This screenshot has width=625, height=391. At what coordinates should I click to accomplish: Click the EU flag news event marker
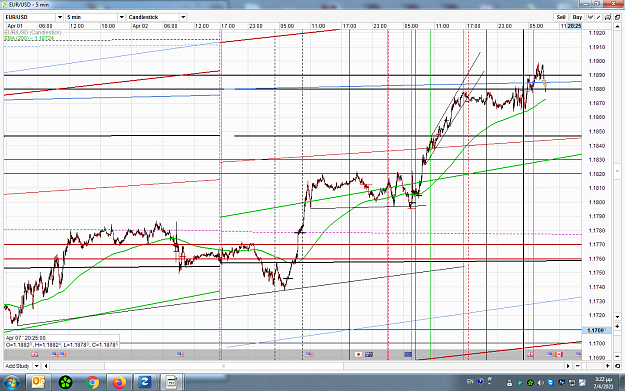point(408,354)
